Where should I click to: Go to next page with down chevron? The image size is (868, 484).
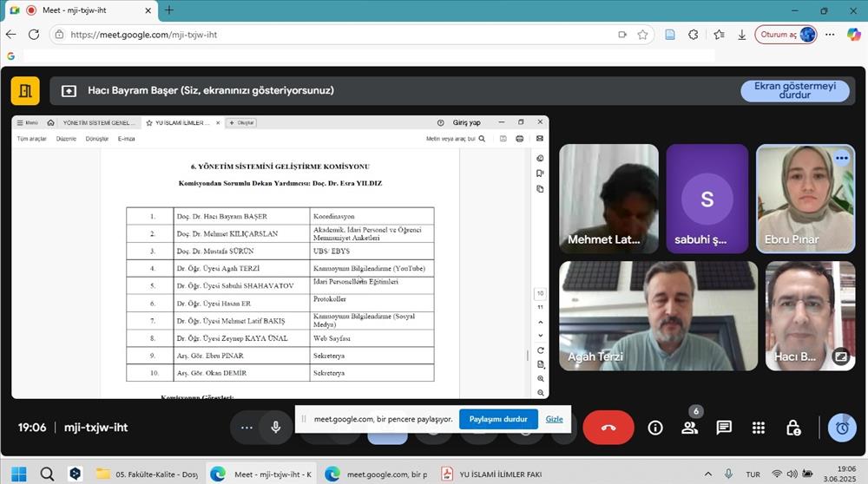540,336
